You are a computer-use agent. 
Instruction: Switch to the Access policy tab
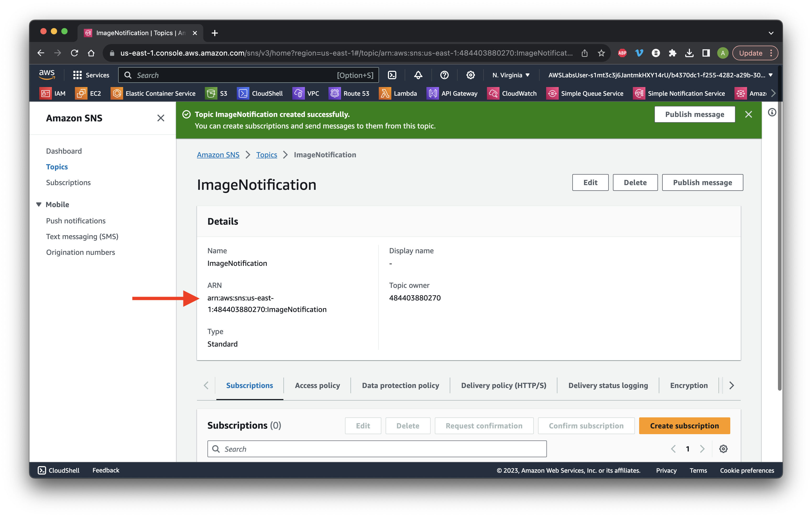tap(317, 385)
